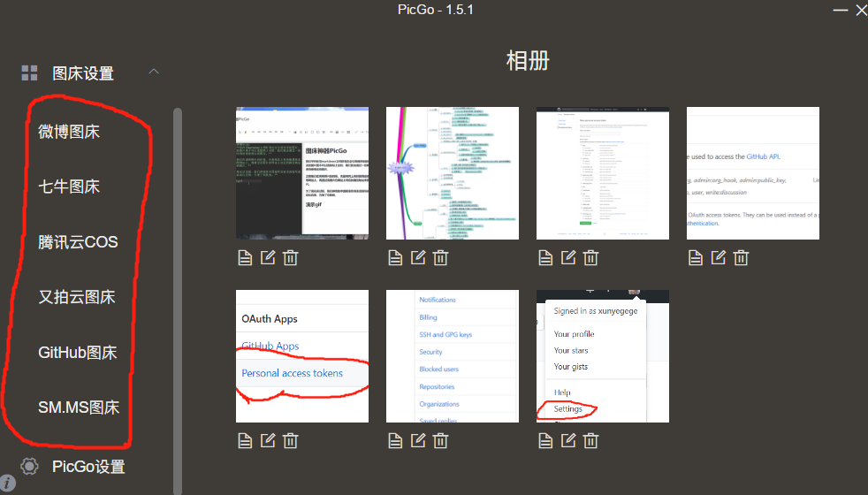The image size is (868, 495).
Task: Copy link of the token scopes page image
Action: point(545,257)
